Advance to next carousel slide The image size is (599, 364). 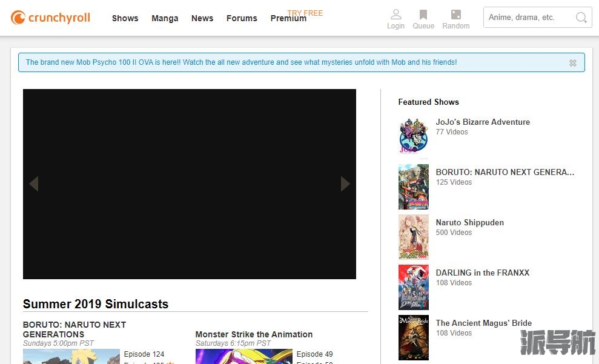tap(345, 184)
